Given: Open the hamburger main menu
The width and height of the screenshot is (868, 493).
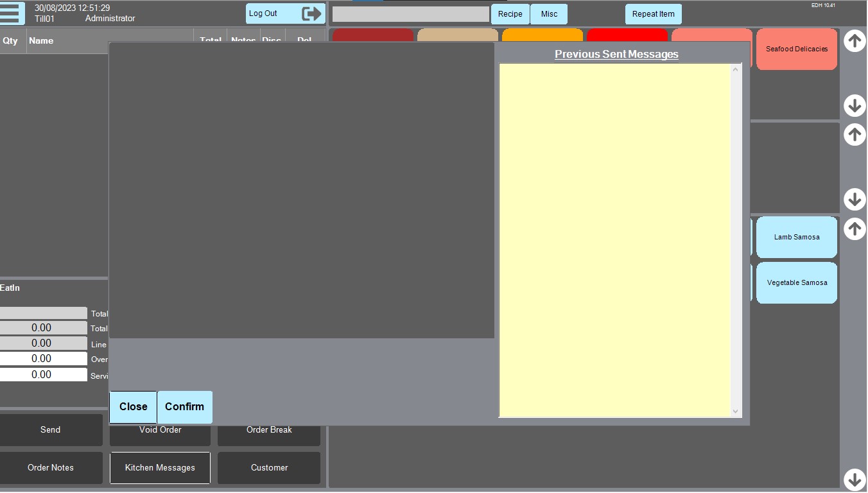Looking at the screenshot, I should point(12,13).
